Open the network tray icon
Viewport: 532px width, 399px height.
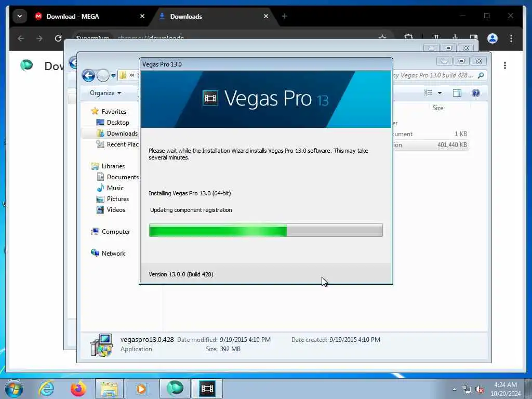pos(467,390)
